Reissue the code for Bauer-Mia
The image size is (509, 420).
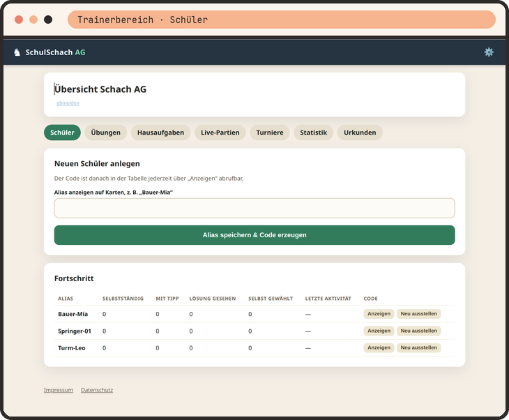tap(419, 314)
